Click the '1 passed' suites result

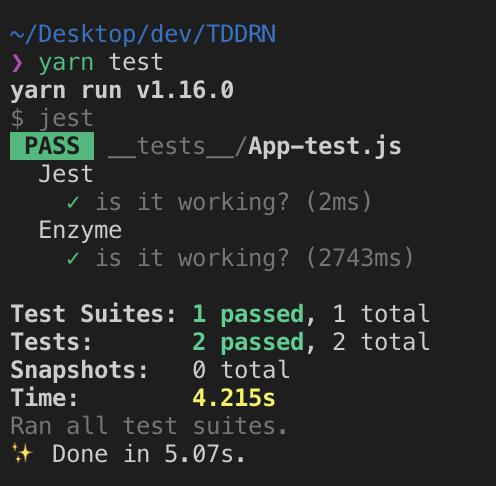pos(248,315)
